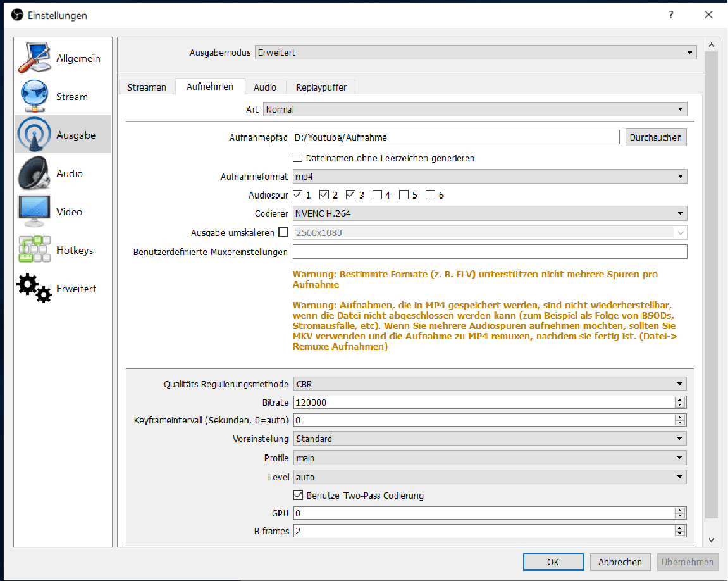Open the Codierer NVENC H.264 dropdown

[490, 214]
